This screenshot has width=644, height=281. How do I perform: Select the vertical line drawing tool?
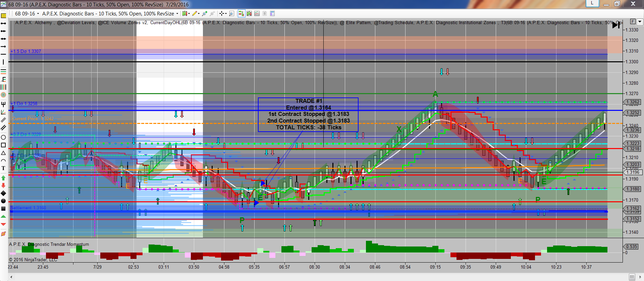tap(3, 62)
